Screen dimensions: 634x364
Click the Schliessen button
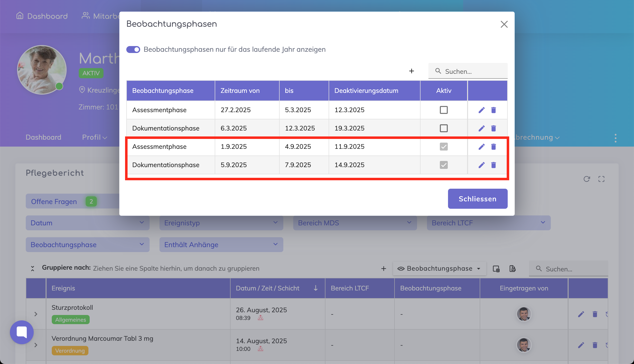click(477, 199)
